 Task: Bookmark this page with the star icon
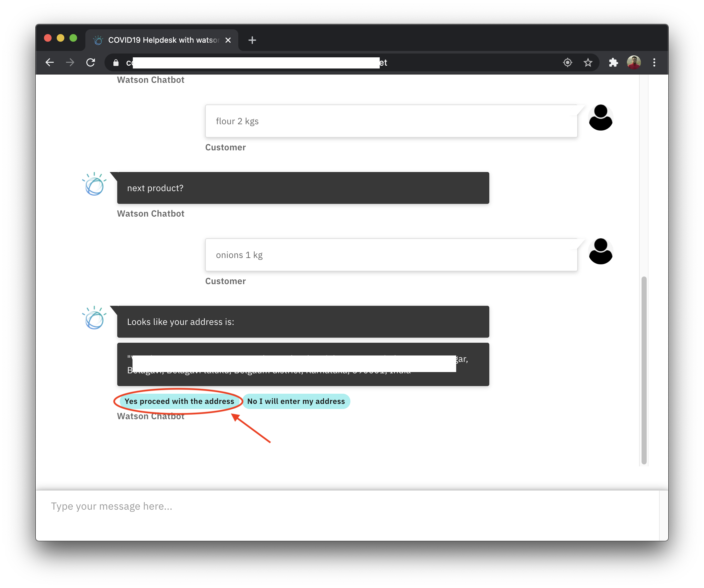588,62
